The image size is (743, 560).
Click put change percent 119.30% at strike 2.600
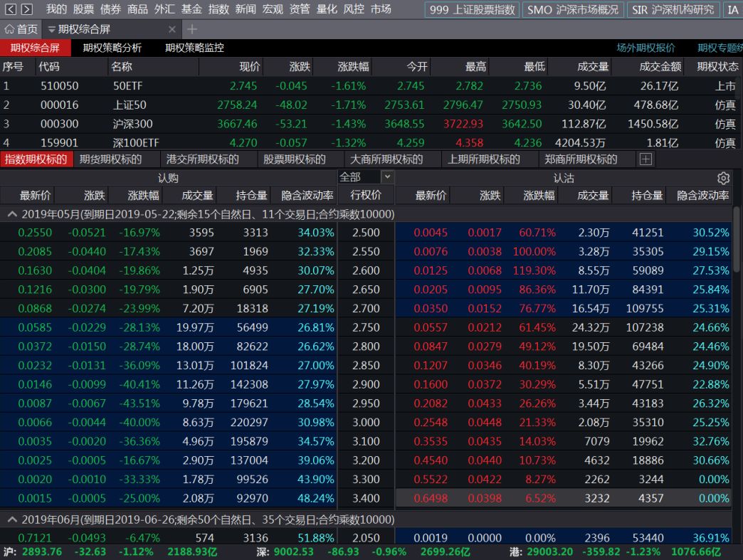coord(534,270)
